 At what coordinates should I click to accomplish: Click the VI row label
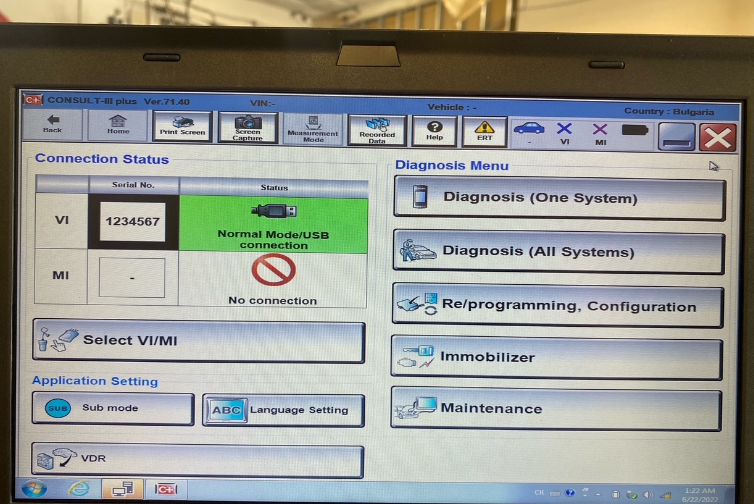tap(62, 220)
